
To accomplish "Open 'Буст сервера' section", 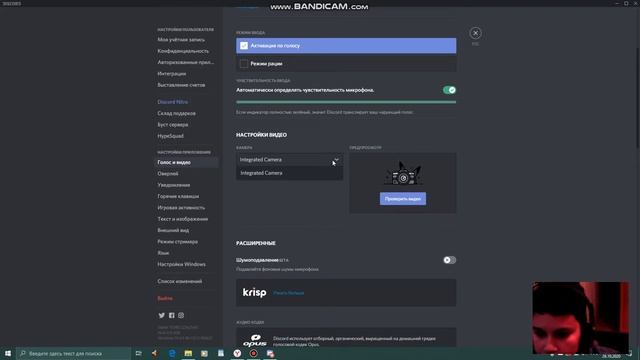I will [x=173, y=124].
